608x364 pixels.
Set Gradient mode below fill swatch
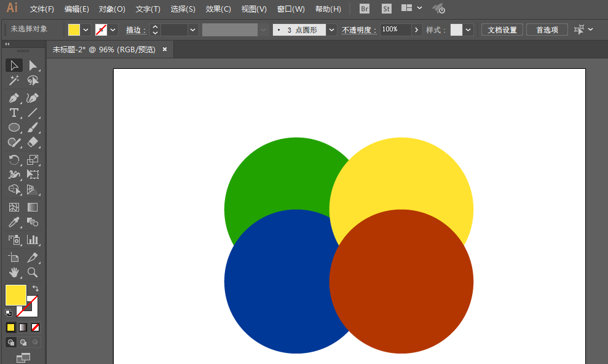point(23,328)
